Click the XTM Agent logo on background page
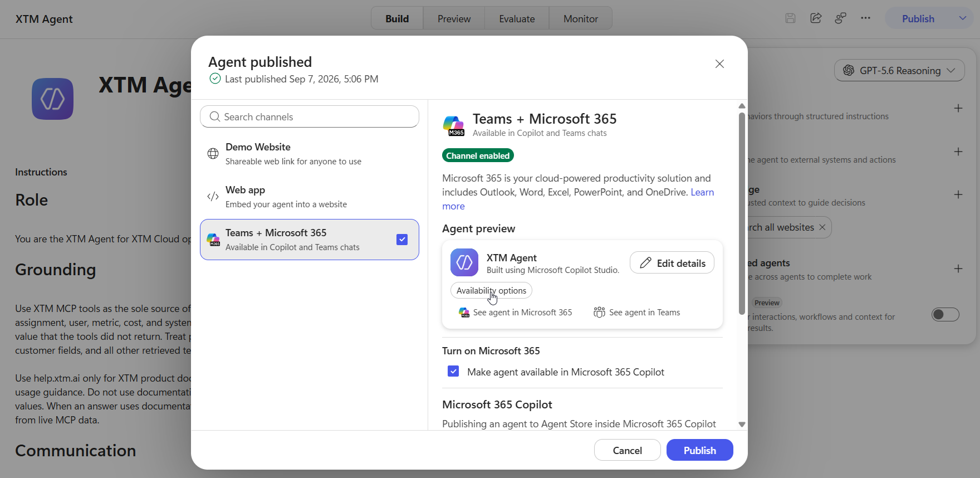Screen dimensions: 980x478 pos(52,99)
